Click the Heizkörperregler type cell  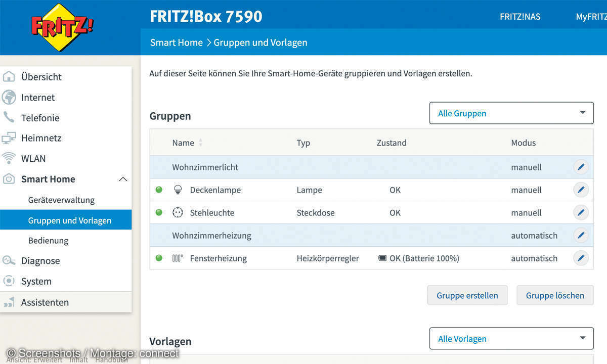click(327, 258)
